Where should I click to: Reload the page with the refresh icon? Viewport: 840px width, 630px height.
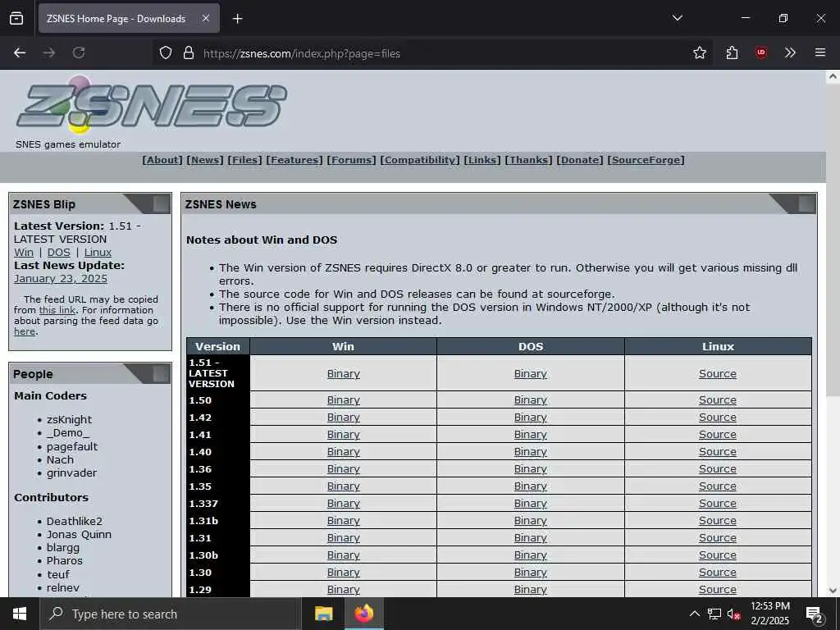point(79,52)
